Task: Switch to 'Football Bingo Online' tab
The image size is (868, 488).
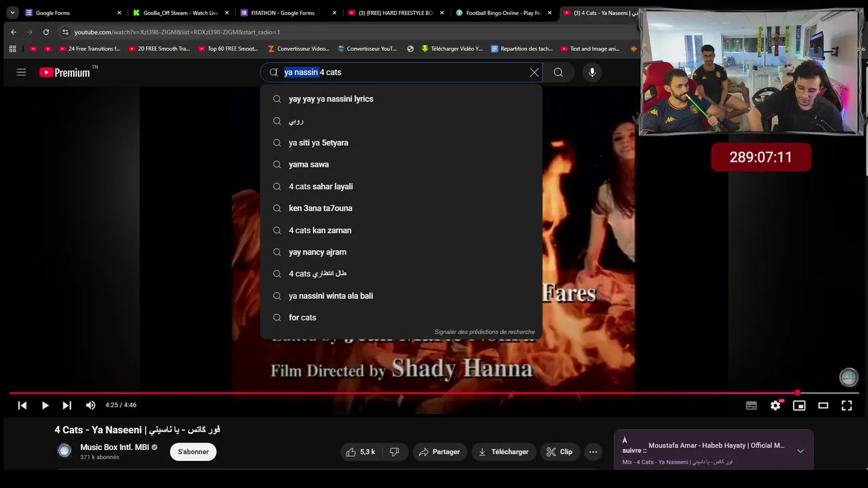Action: click(505, 12)
